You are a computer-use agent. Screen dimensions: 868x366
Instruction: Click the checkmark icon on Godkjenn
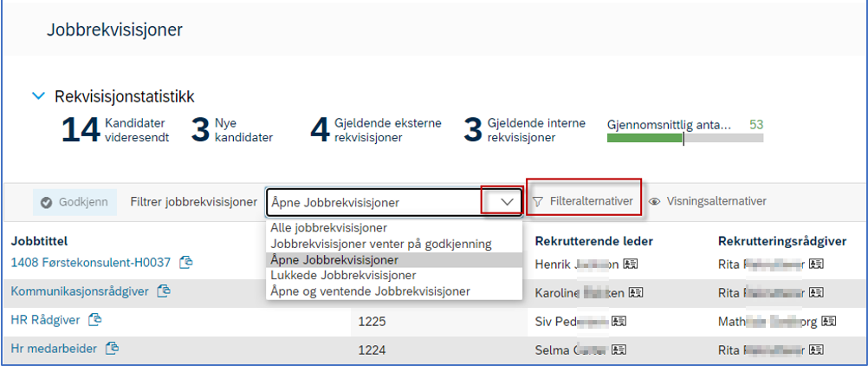tap(47, 202)
